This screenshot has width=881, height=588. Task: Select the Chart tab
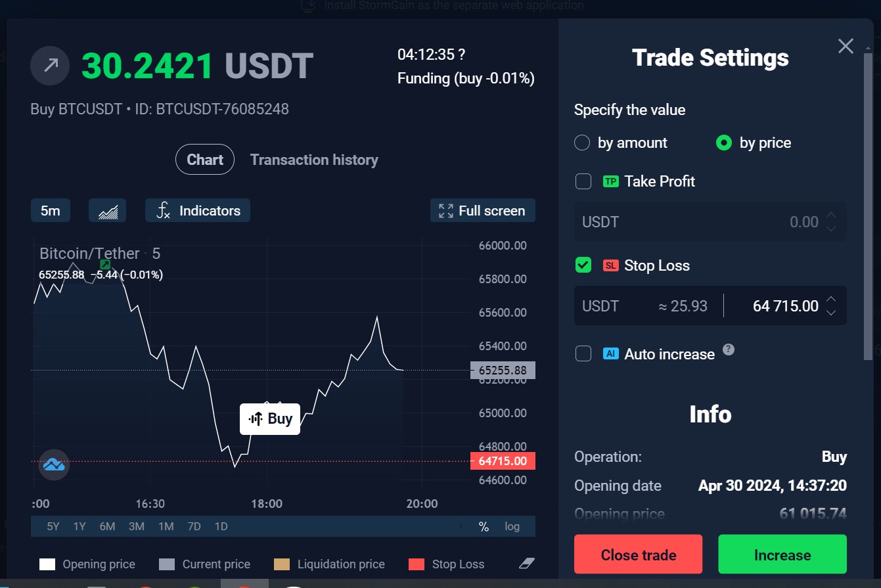pyautogui.click(x=205, y=160)
